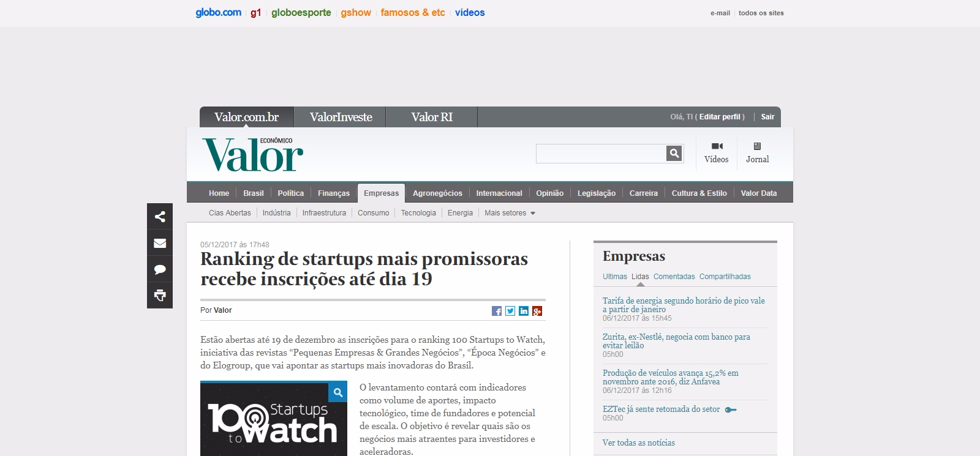
Task: Click the Sair logout link
Action: (767, 117)
